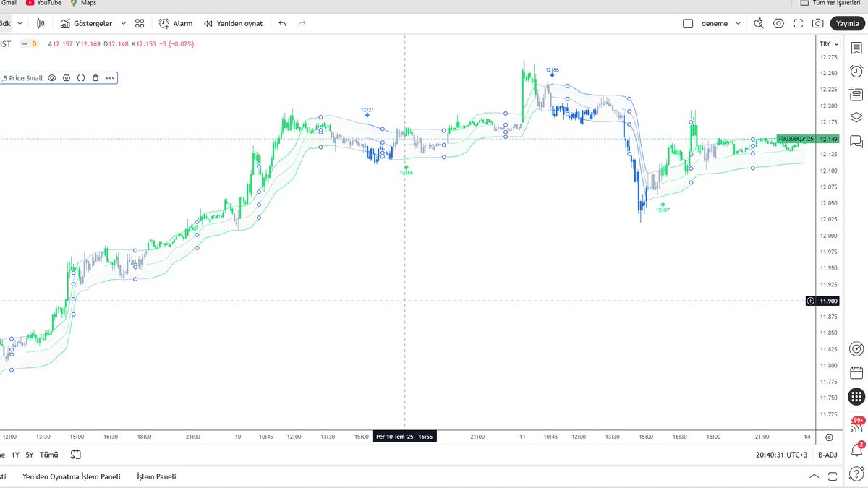Open the products grid dots icon

tap(856, 396)
